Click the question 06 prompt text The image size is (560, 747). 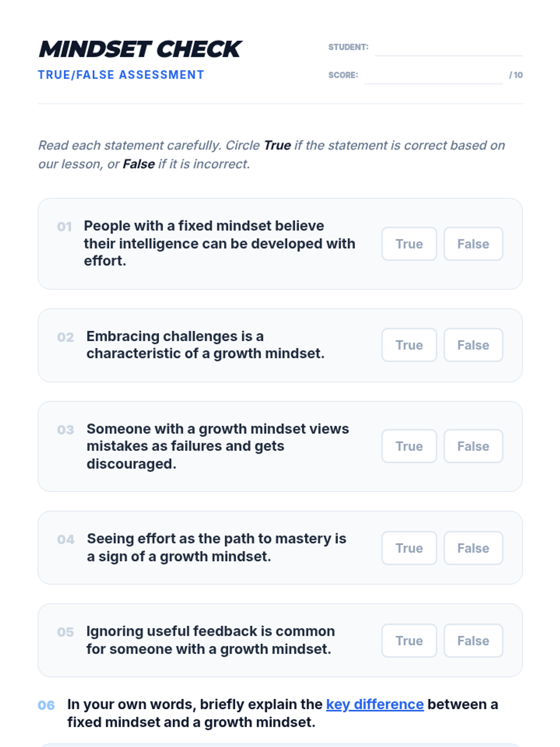click(282, 713)
